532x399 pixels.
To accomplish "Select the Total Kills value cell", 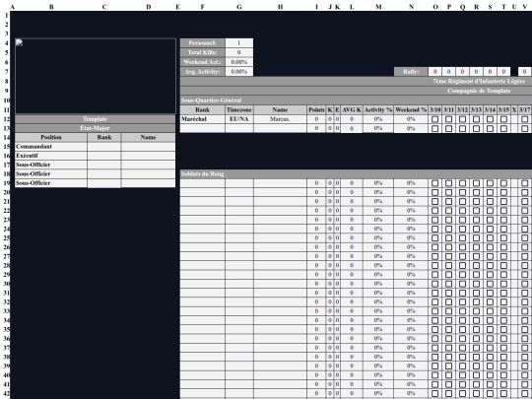I will point(239,52).
